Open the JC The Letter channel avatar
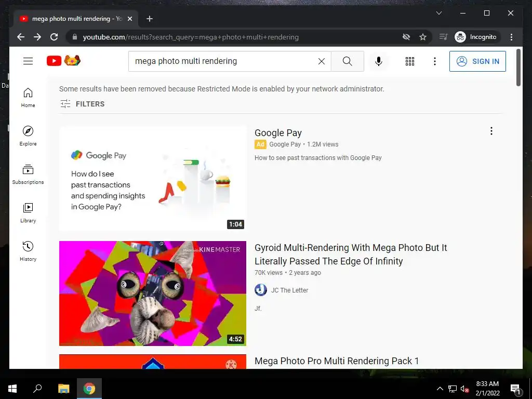 (x=261, y=290)
